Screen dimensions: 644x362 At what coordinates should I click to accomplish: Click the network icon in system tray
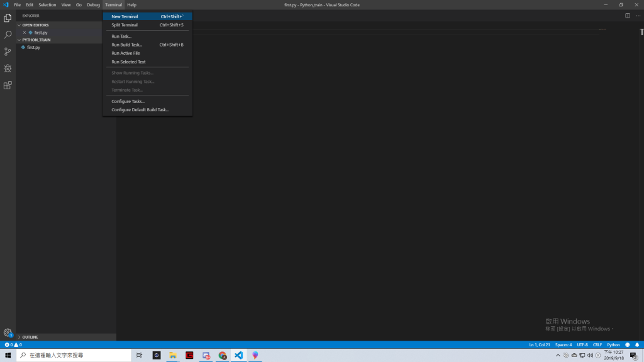pos(582,356)
